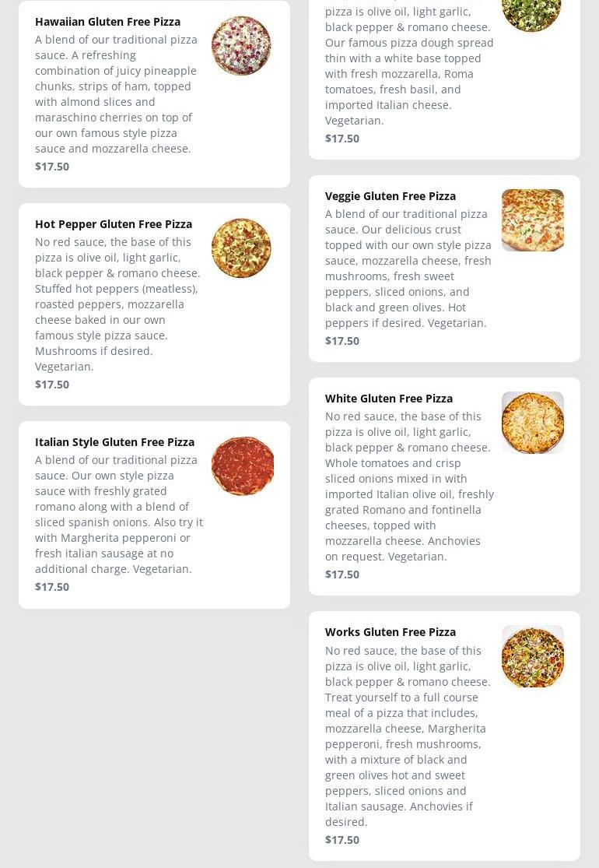Select the $17.50 price on White pizza
599x868 pixels.
(342, 575)
